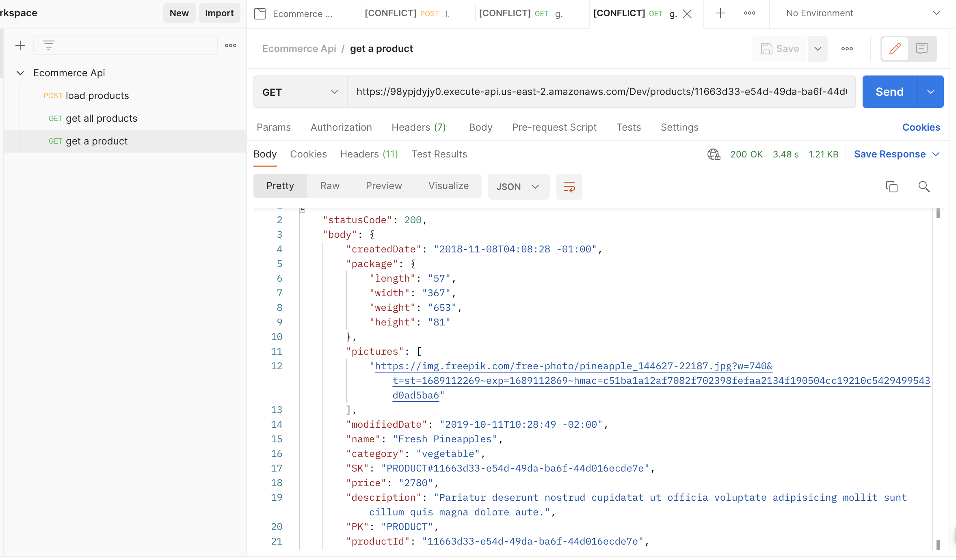The image size is (956, 560).
Task: Click the plus icon to create collection
Action: tap(20, 45)
